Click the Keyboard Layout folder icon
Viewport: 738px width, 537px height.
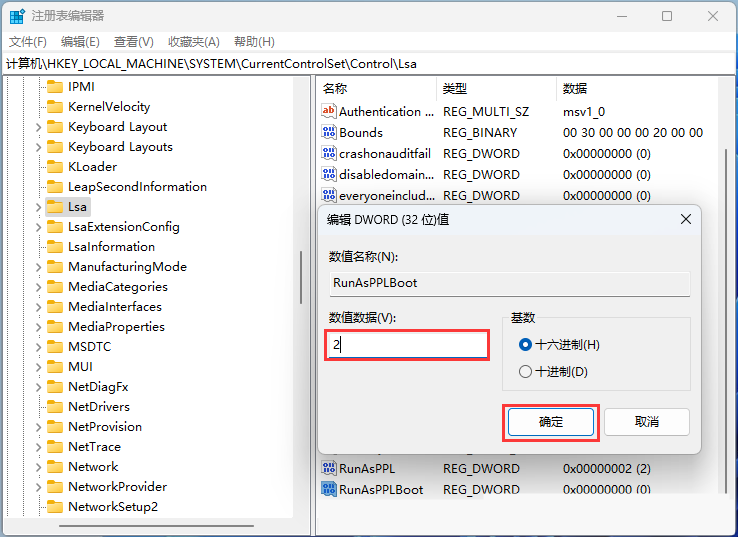(55, 127)
